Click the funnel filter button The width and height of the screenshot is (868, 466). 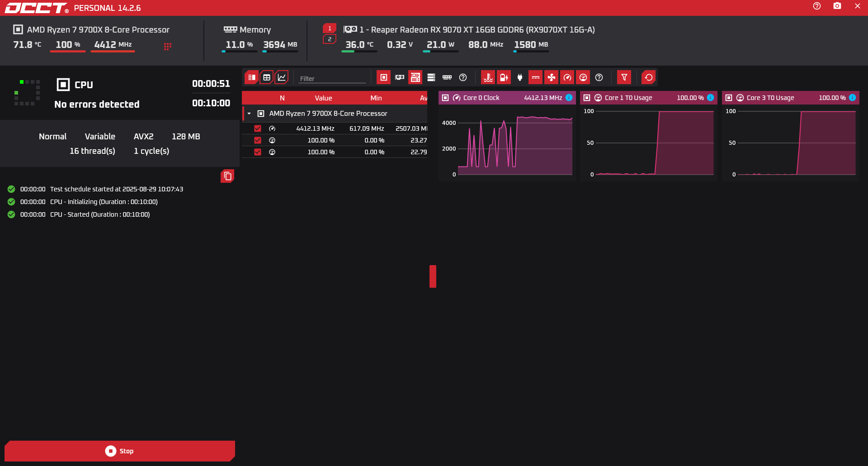(x=624, y=77)
